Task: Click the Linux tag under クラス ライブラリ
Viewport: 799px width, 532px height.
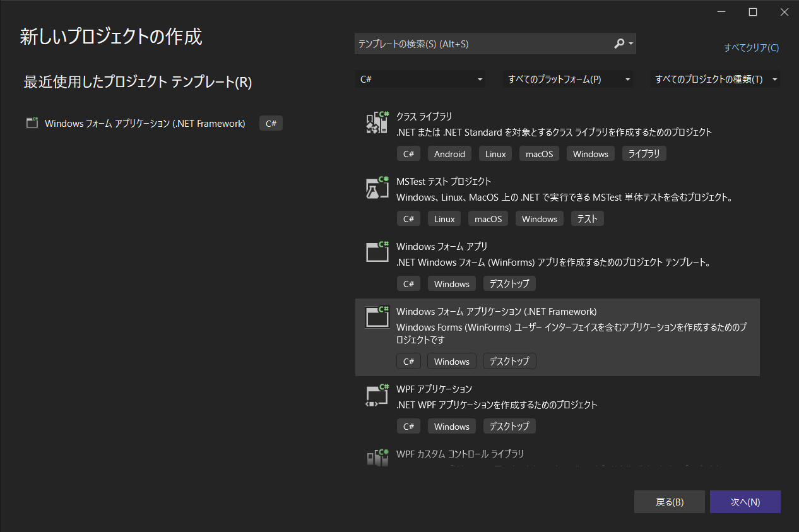Action: (495, 154)
